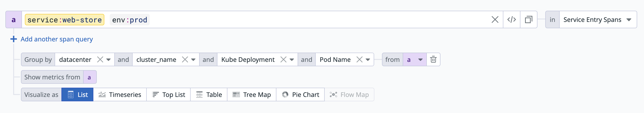Select the Tree Map visualization

click(x=252, y=94)
